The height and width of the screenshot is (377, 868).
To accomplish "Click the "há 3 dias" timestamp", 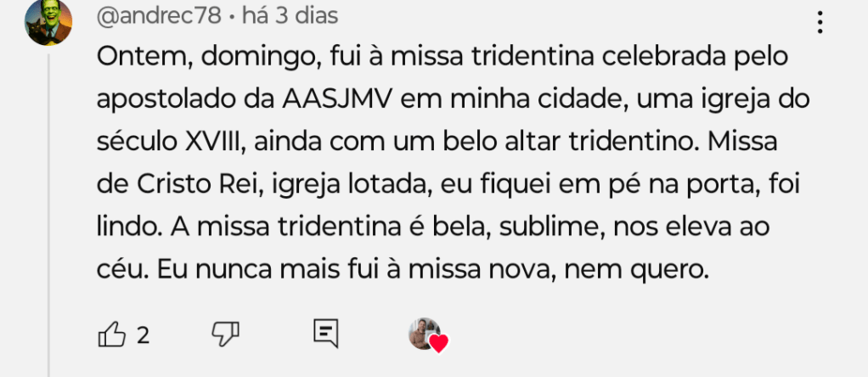I will click(290, 15).
